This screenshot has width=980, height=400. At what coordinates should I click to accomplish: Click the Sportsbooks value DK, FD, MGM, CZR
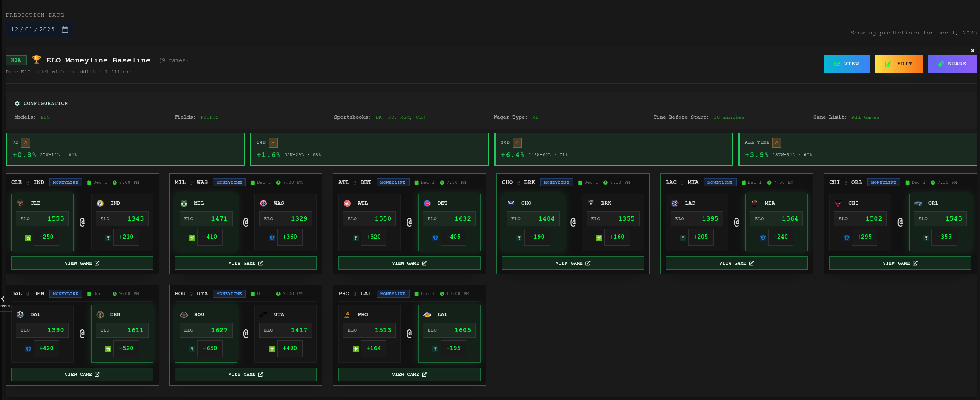[400, 117]
